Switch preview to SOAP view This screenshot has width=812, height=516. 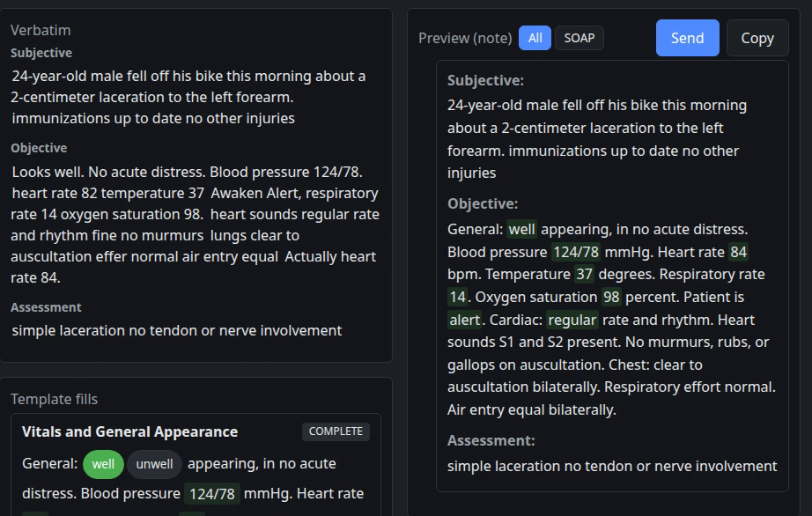(579, 38)
